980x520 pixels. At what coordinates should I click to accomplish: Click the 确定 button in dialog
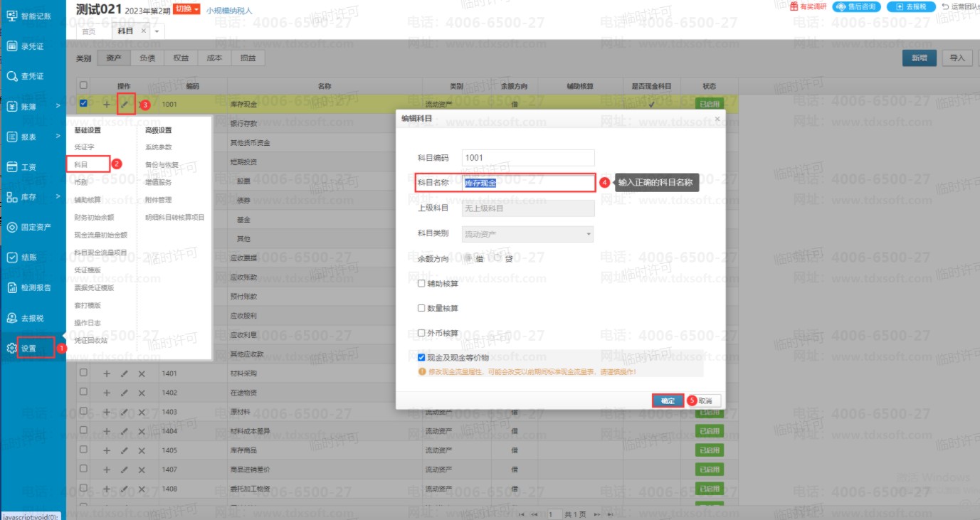pos(668,400)
